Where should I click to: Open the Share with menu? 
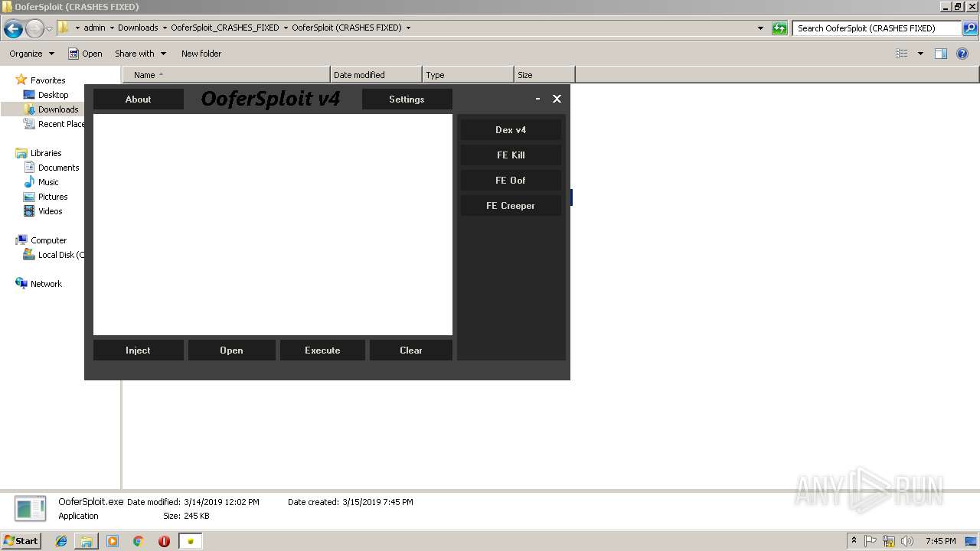[x=141, y=54]
